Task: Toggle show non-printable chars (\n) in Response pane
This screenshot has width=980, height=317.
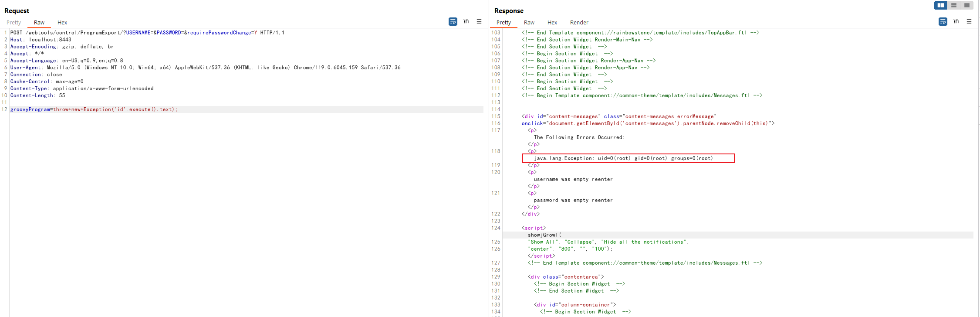Action: tap(956, 21)
